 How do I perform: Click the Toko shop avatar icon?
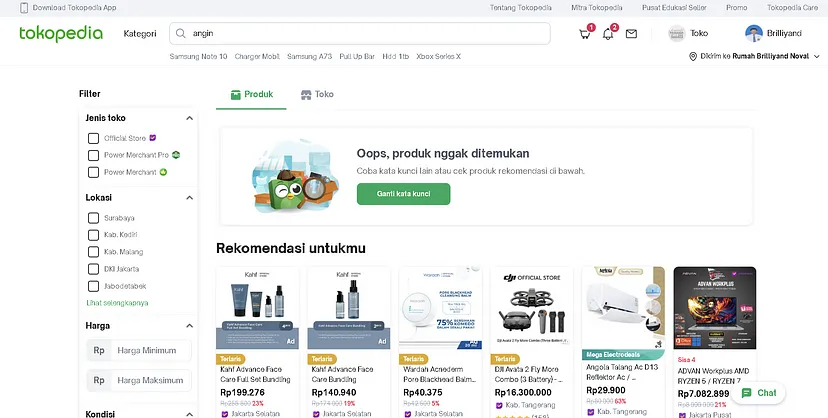676,33
